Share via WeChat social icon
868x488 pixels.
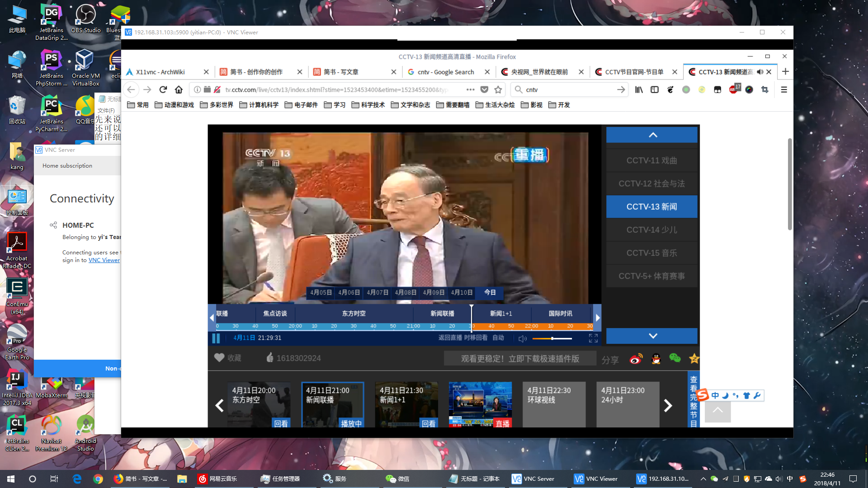click(674, 358)
